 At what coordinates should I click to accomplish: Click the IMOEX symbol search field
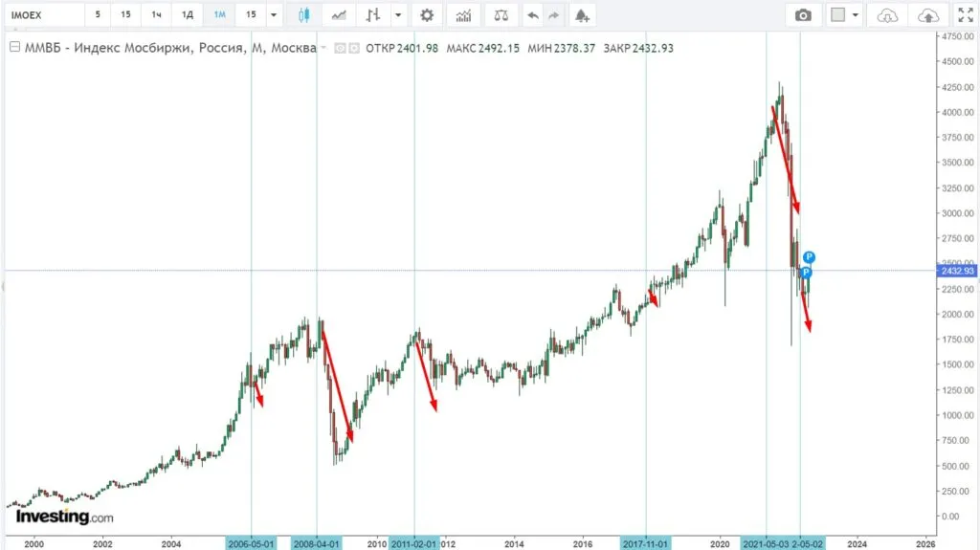click(43, 15)
